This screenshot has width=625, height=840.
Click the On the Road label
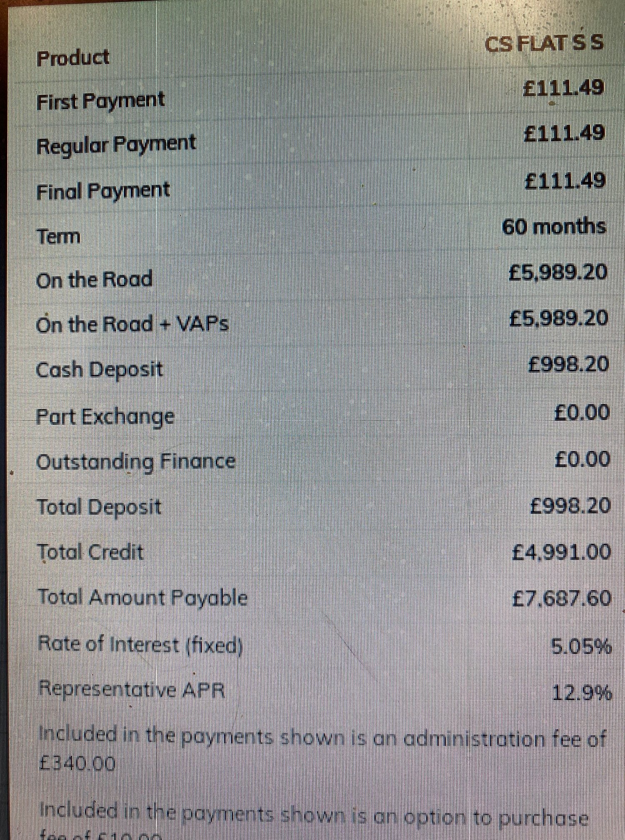pyautogui.click(x=94, y=279)
